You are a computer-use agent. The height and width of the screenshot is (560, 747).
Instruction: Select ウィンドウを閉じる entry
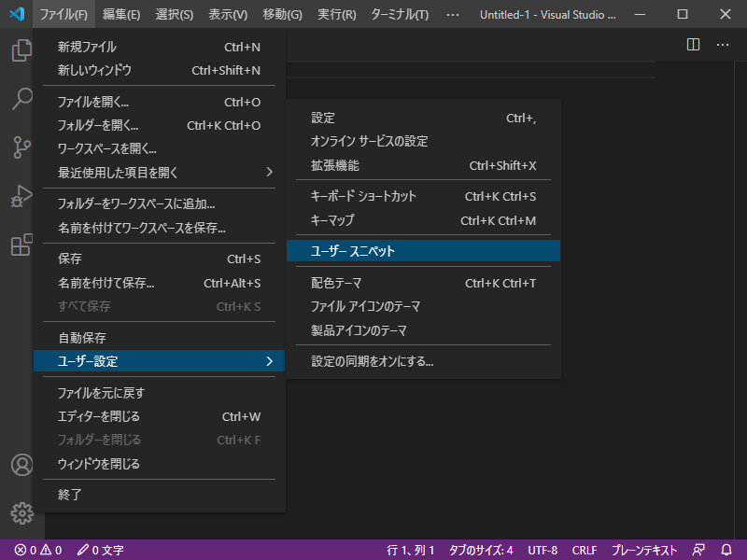(159, 463)
